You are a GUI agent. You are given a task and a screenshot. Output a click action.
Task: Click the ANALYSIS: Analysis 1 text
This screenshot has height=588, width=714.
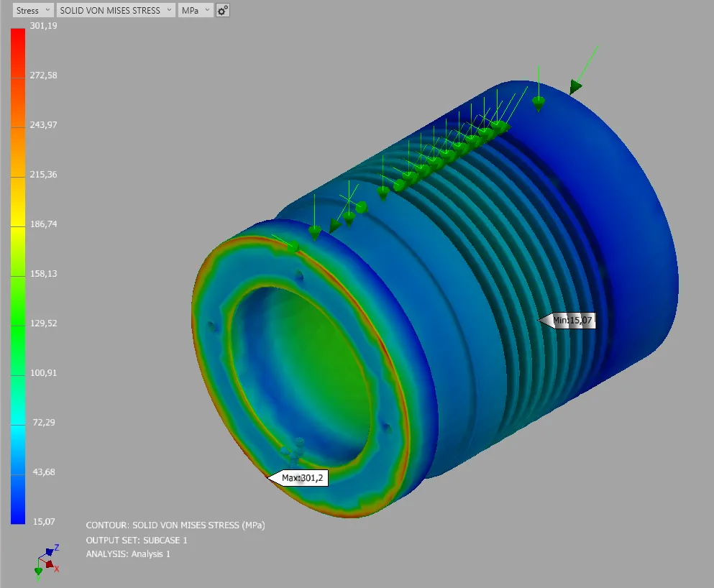128,554
